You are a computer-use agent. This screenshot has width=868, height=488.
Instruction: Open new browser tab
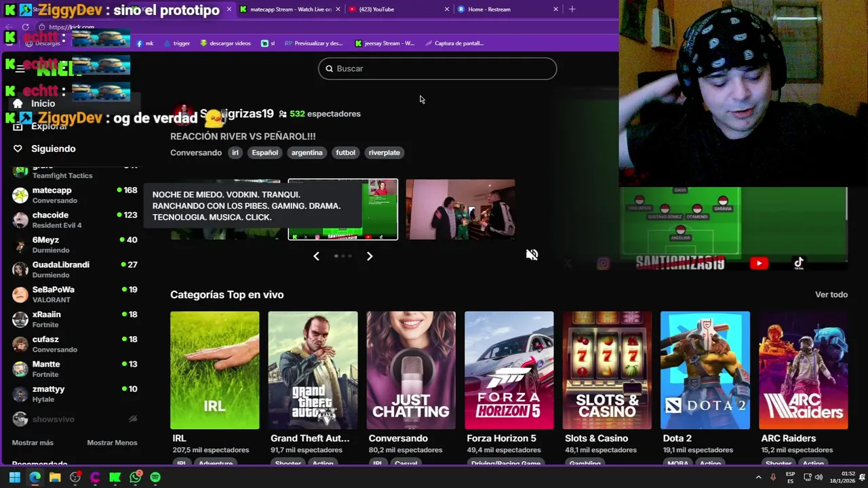pos(572,9)
